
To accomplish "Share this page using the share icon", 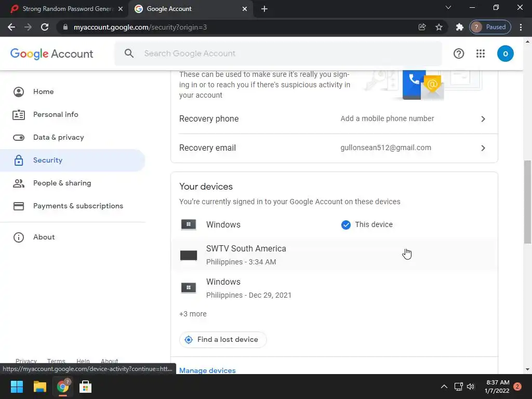I will point(422,27).
